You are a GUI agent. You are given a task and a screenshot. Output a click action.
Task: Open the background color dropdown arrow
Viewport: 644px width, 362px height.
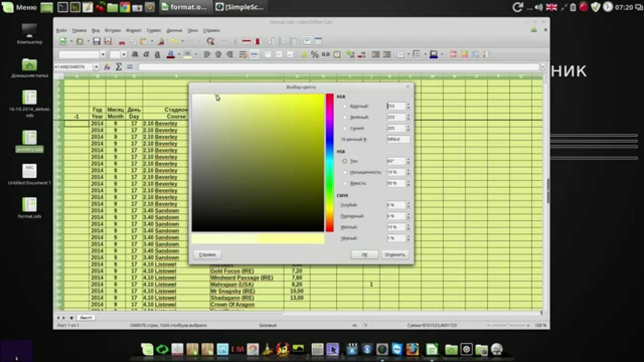196,54
